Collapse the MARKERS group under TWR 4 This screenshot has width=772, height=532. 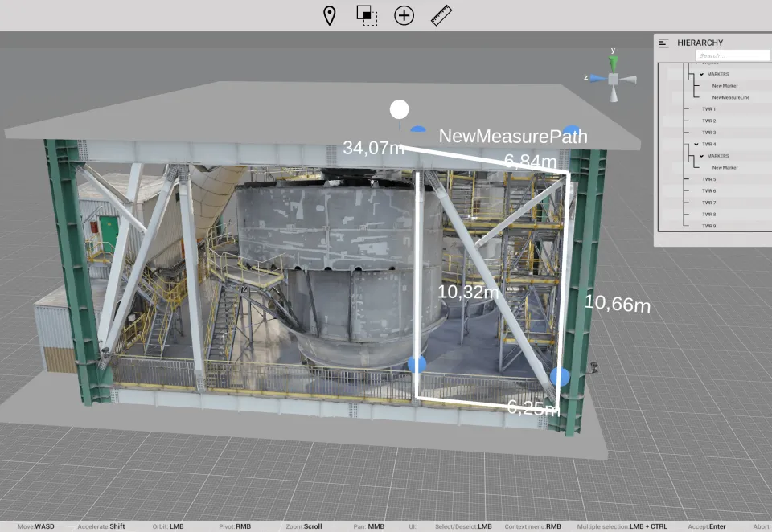(x=701, y=155)
